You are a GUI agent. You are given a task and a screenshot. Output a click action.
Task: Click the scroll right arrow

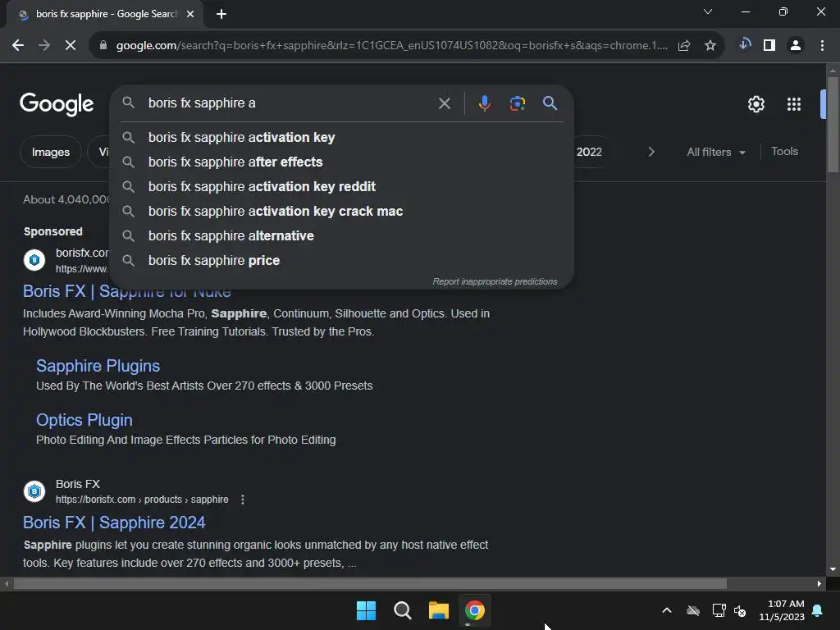point(819,583)
